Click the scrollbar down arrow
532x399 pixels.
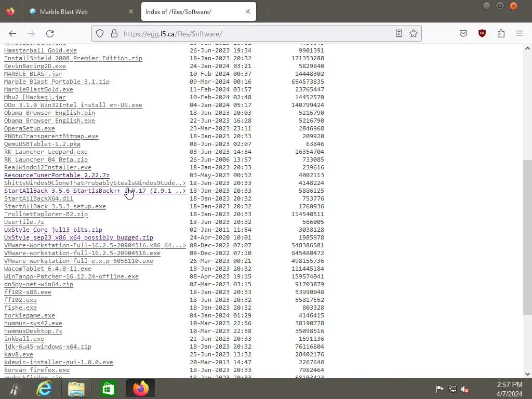click(x=527, y=374)
